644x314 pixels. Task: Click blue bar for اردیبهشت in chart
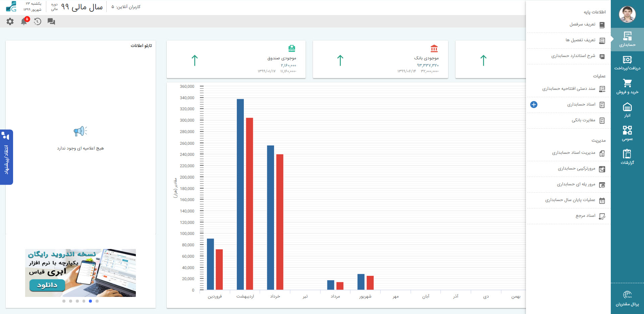240,194
